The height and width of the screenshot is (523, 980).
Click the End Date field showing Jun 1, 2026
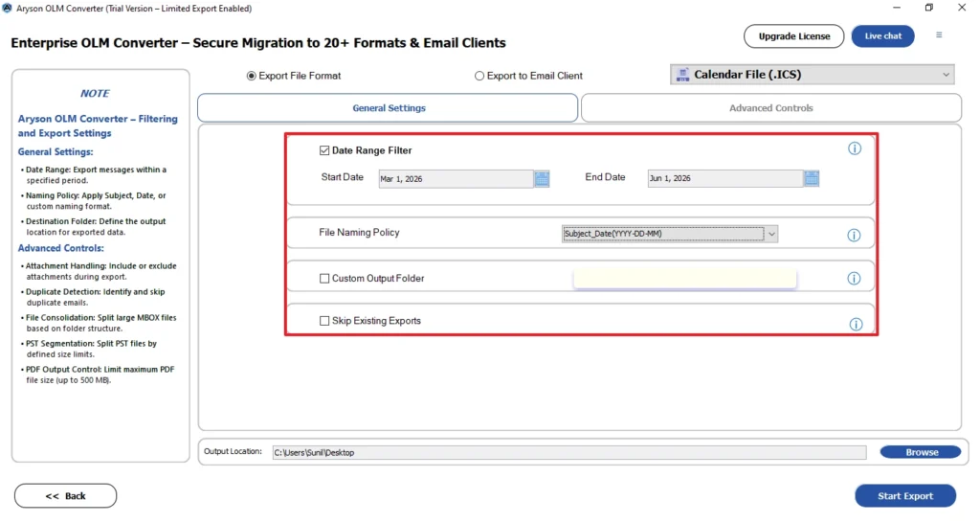725,178
